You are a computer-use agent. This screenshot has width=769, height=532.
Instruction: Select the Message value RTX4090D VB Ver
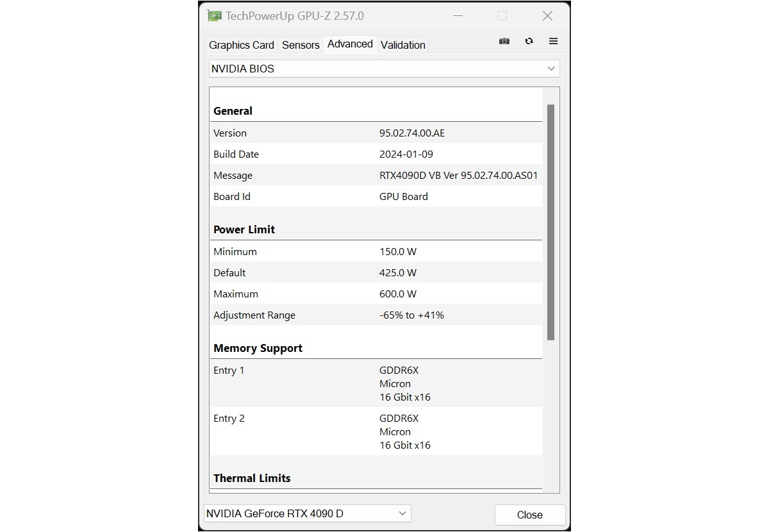pyautogui.click(x=459, y=176)
